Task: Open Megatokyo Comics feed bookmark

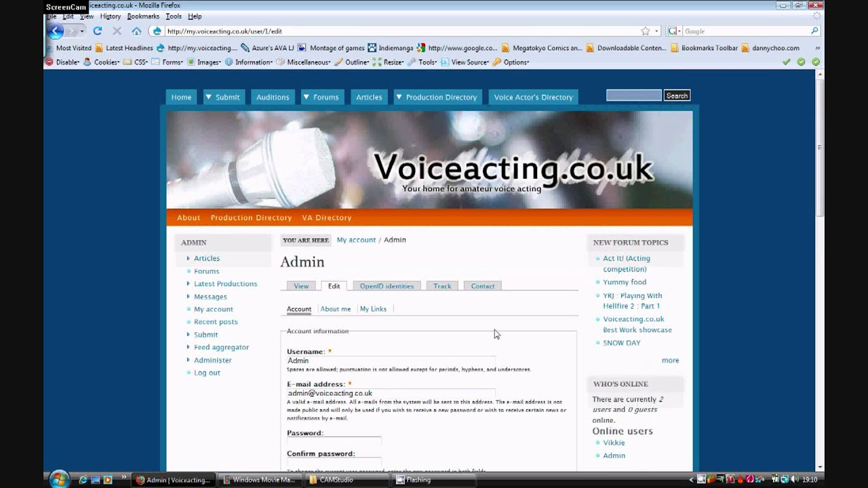Action: [x=542, y=48]
